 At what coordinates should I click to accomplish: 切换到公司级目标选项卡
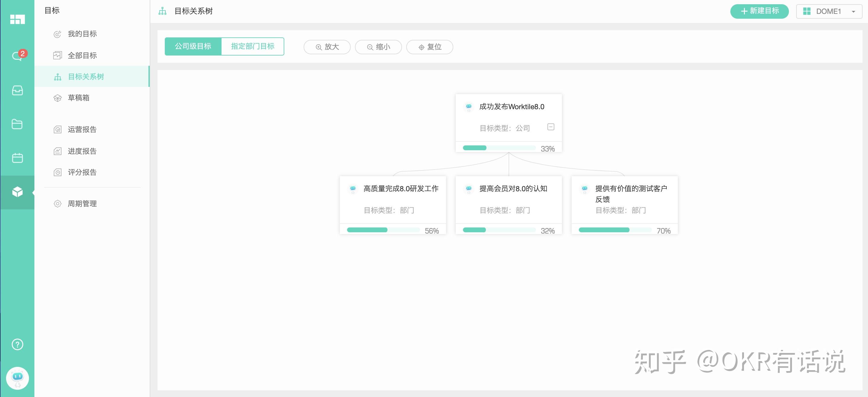pyautogui.click(x=193, y=46)
